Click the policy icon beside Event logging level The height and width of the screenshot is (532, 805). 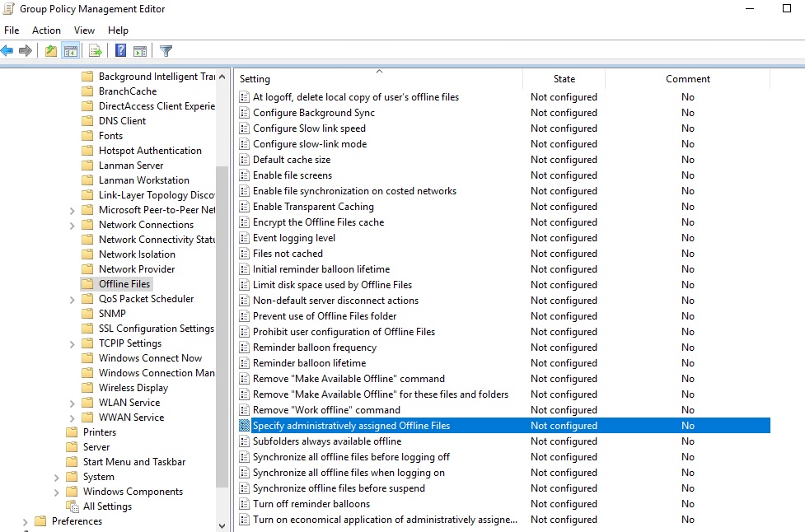[245, 238]
